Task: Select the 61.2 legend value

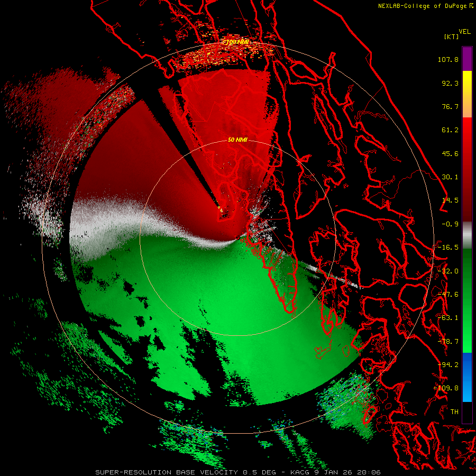Action: [450, 130]
